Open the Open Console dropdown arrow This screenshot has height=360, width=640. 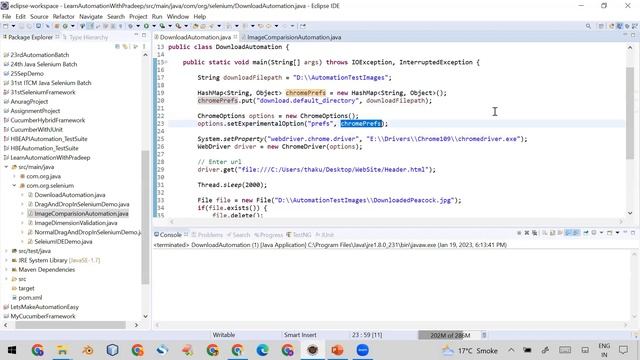click(x=617, y=233)
